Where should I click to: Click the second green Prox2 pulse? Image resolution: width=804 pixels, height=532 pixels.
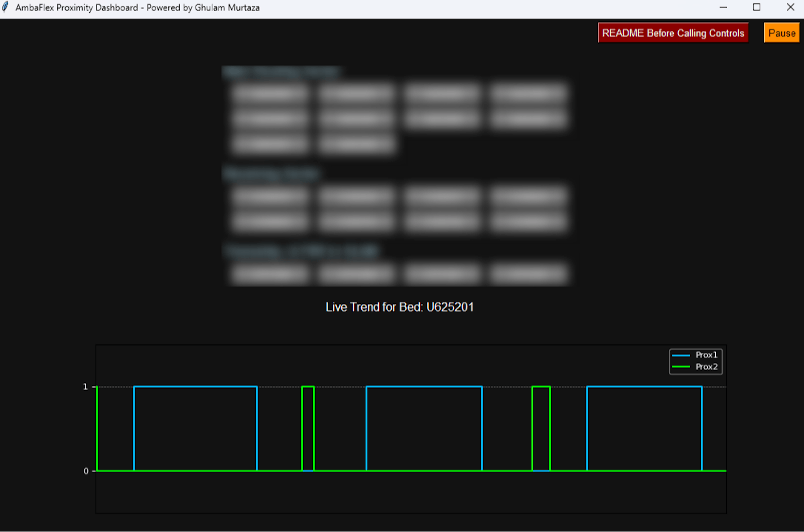click(541, 387)
